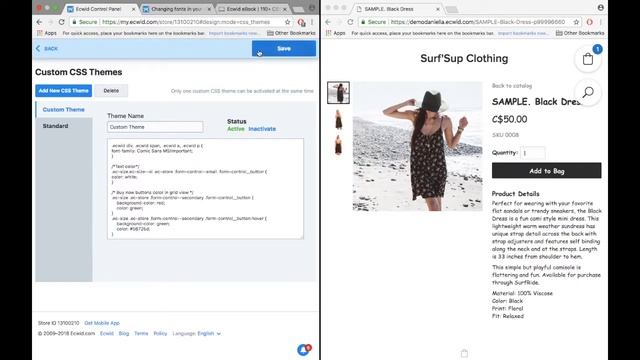The width and height of the screenshot is (640, 360).
Task: Open Other Bookmarks folder in right browser
Action: pyautogui.click(x=580, y=33)
